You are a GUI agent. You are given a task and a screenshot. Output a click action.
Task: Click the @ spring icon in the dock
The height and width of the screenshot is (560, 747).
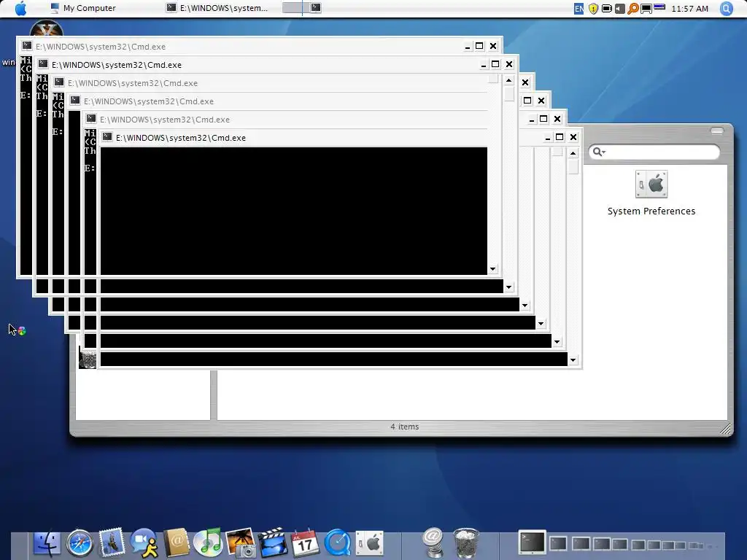pos(433,542)
